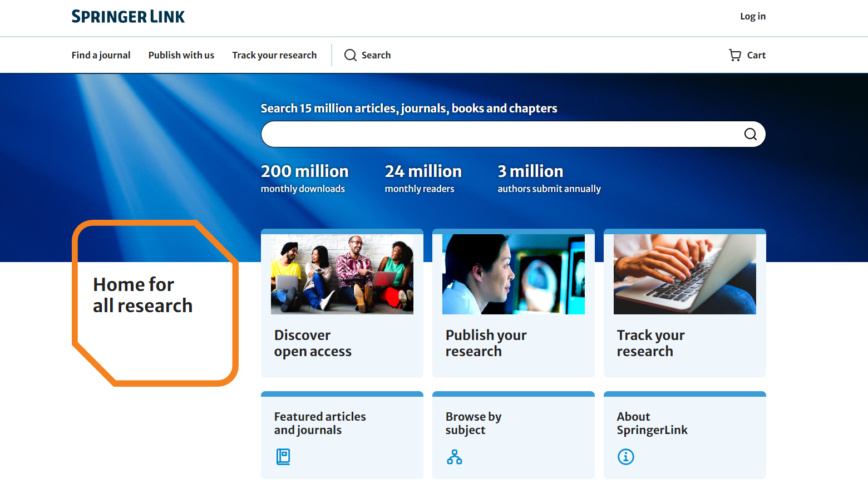Click the Search label in the navigation bar

376,55
